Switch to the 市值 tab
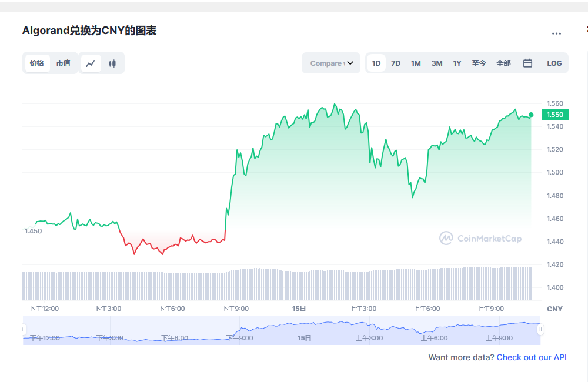Image resolution: width=588 pixels, height=382 pixels. pos(64,63)
